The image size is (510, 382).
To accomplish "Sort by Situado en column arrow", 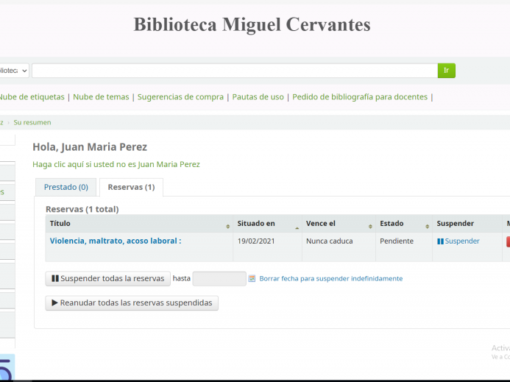I will [297, 228].
